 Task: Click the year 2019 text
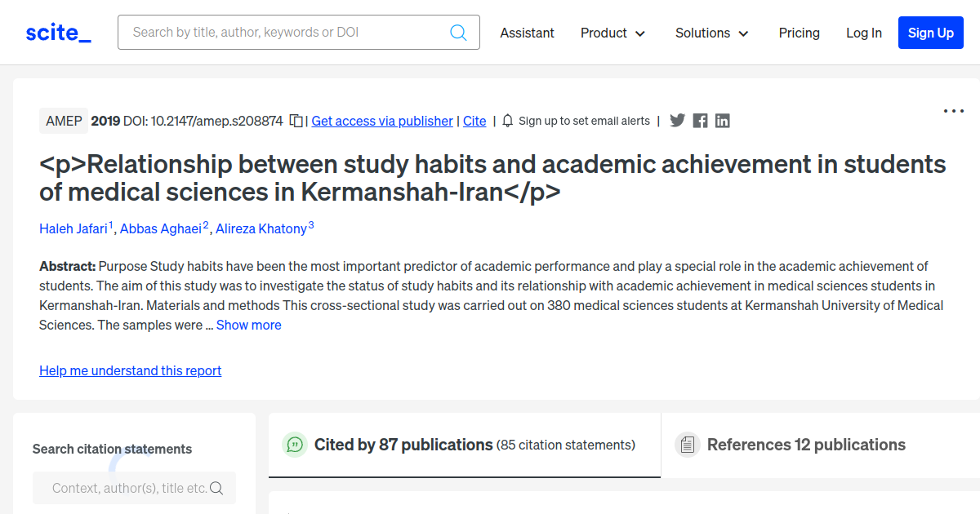click(105, 121)
